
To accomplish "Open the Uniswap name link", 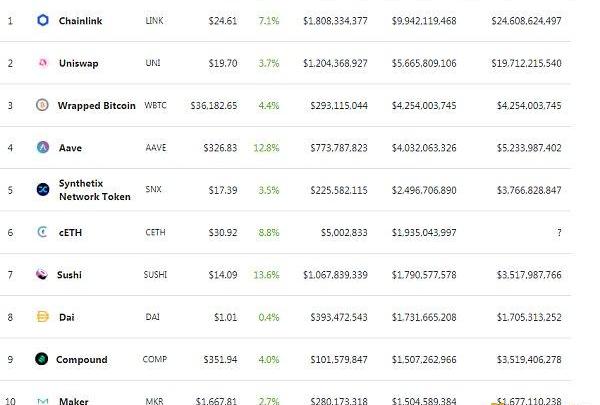I will click(78, 63).
